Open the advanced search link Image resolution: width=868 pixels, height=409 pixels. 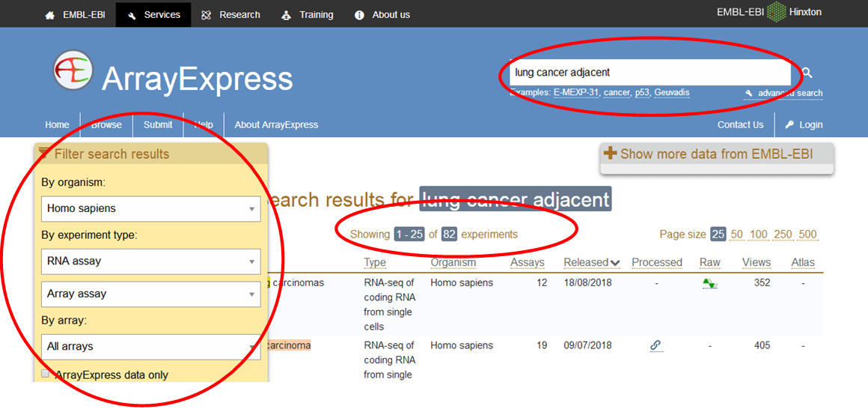pyautogui.click(x=789, y=94)
